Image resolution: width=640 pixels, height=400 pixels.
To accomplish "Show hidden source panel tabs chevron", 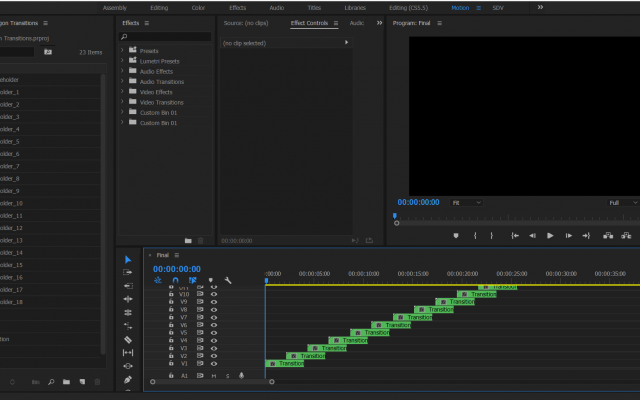I will point(379,23).
